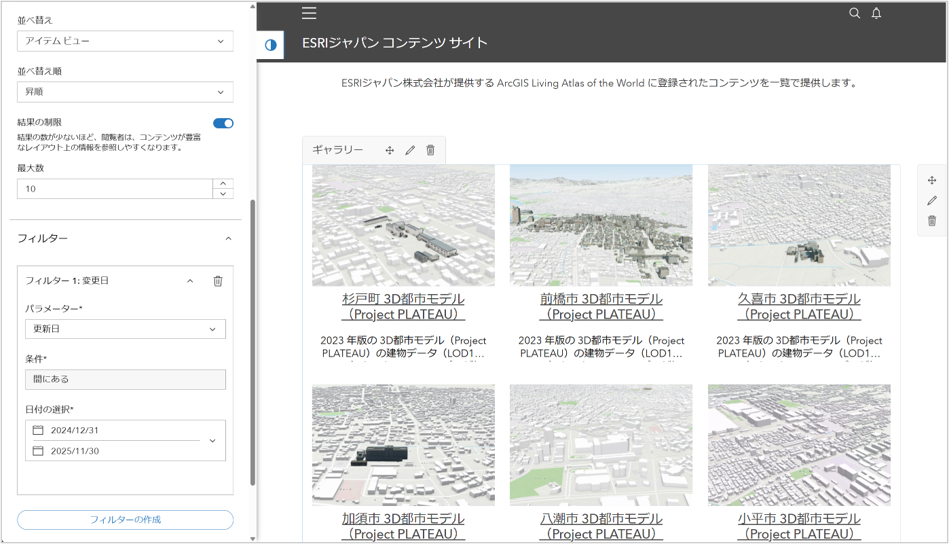Screen dimensions: 949x544
Task: Open the hamburger menu in site header
Action: (309, 13)
